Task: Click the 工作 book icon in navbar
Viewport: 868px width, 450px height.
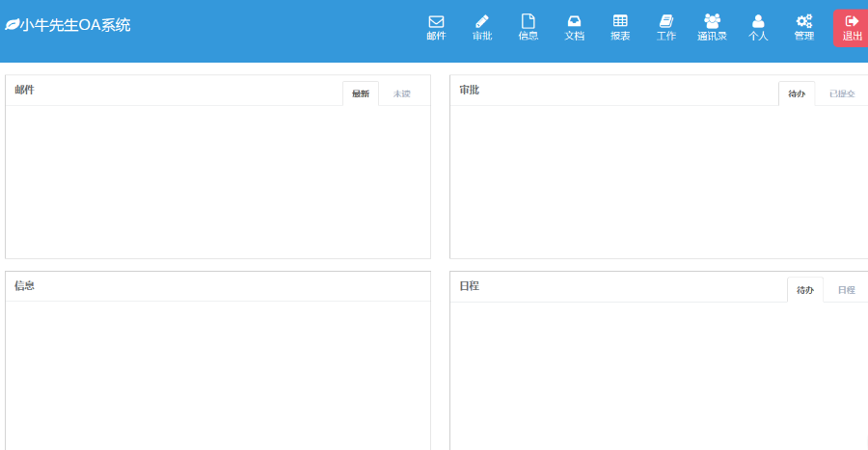Action: tap(666, 22)
